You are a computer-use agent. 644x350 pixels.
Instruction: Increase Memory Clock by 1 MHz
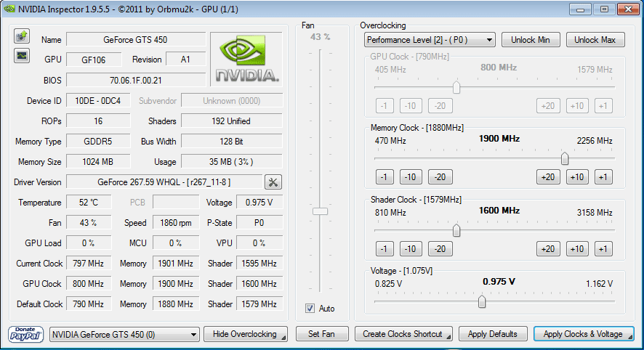tap(603, 177)
